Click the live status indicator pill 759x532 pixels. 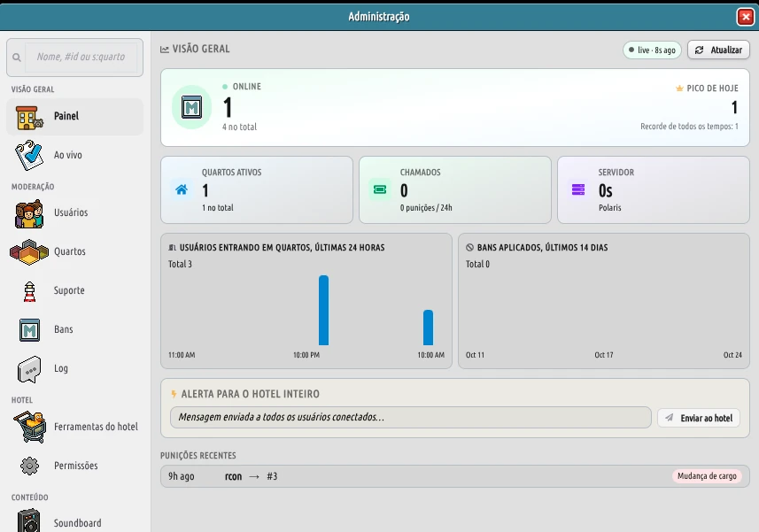[x=652, y=50]
